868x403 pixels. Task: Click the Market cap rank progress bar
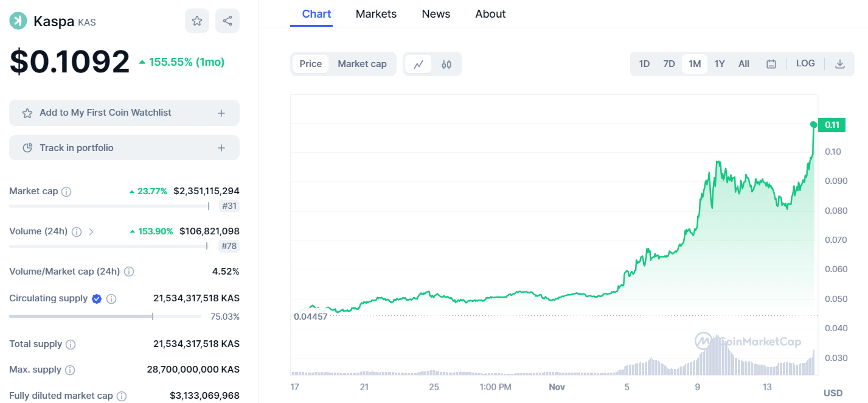109,206
